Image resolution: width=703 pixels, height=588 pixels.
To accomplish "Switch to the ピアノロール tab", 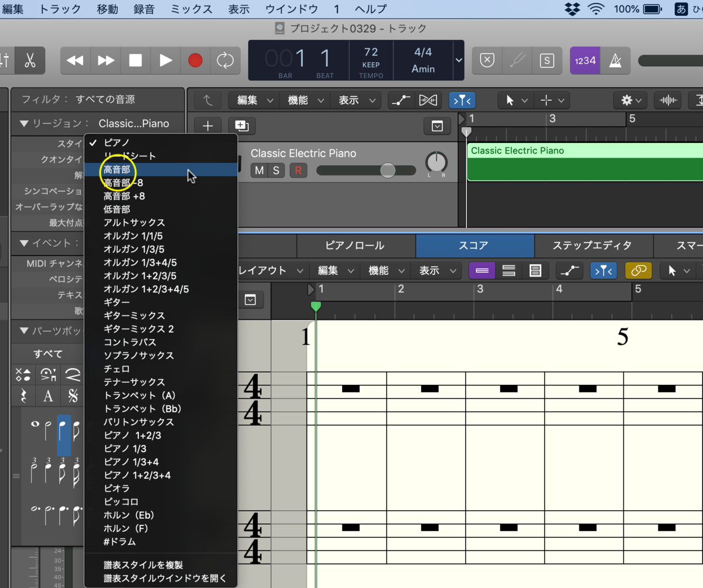I will point(356,245).
